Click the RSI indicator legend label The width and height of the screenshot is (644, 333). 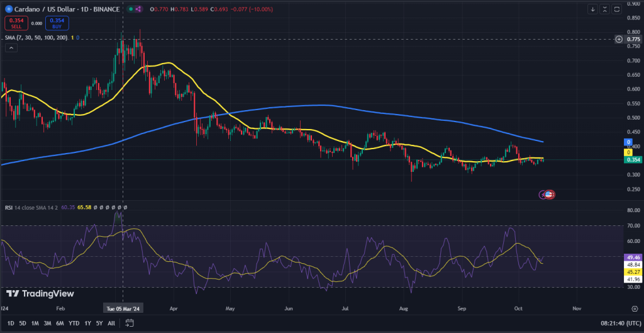click(8, 208)
